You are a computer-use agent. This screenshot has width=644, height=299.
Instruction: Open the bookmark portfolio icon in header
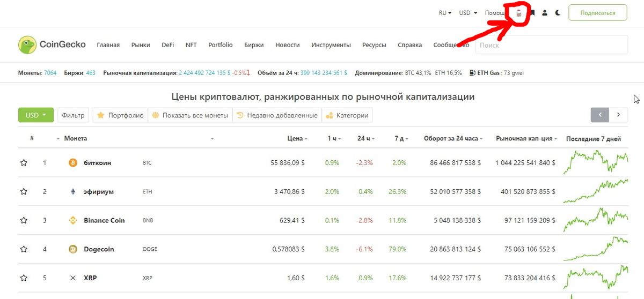tap(532, 13)
